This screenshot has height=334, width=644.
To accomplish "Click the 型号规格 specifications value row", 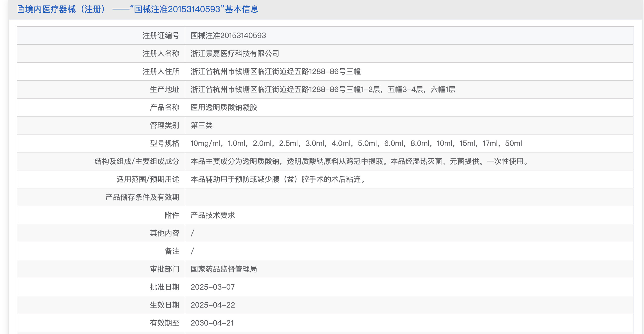I will pos(356,143).
